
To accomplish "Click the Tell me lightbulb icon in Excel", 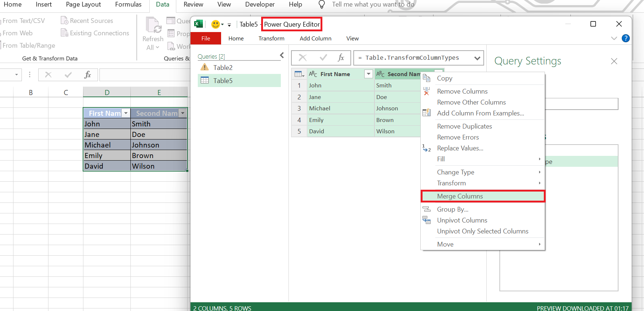I will 322,4.
